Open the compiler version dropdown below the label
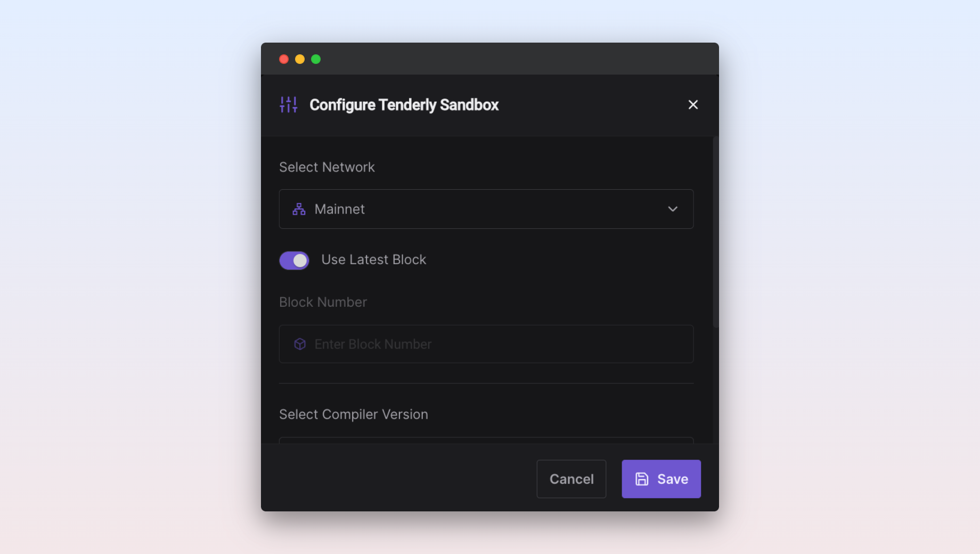The height and width of the screenshot is (554, 980). pyautogui.click(x=486, y=441)
